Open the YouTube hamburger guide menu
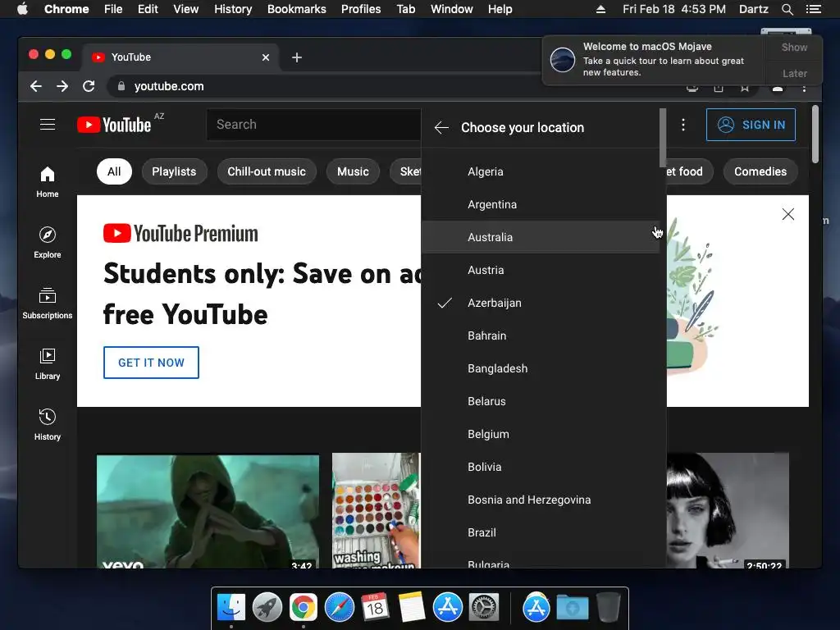840x630 pixels. click(x=48, y=125)
